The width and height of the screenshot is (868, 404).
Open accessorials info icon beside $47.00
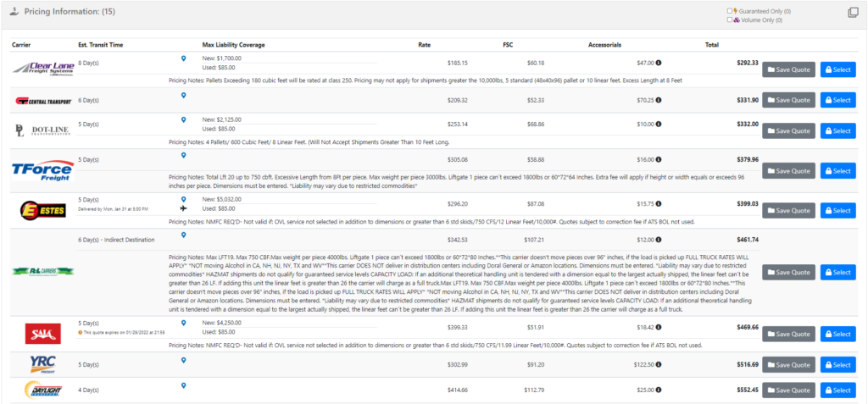coord(659,63)
